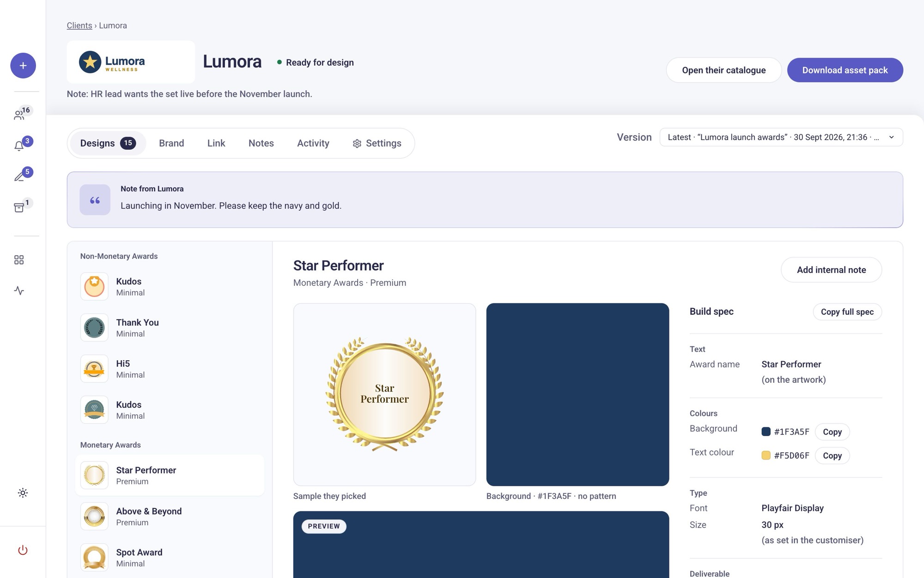Click the purple plus create button
Image resolution: width=924 pixels, height=578 pixels.
pyautogui.click(x=23, y=66)
